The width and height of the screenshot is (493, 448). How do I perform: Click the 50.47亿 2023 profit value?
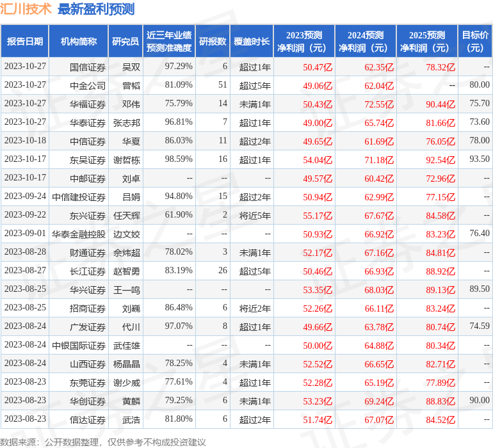coord(317,67)
